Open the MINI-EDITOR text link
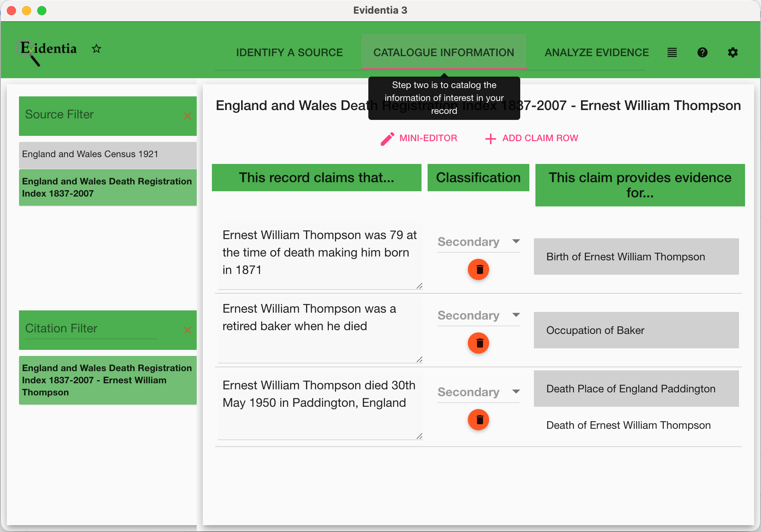This screenshot has width=761, height=532. coord(428,138)
